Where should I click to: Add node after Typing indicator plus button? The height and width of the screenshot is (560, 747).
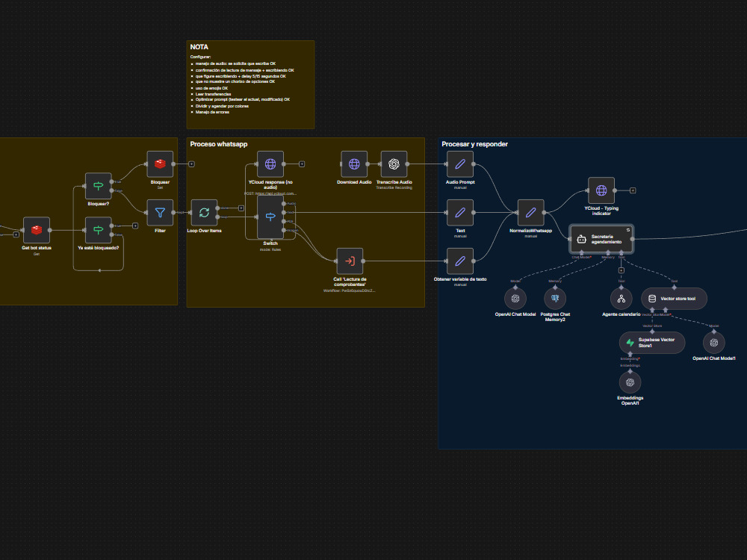point(633,190)
